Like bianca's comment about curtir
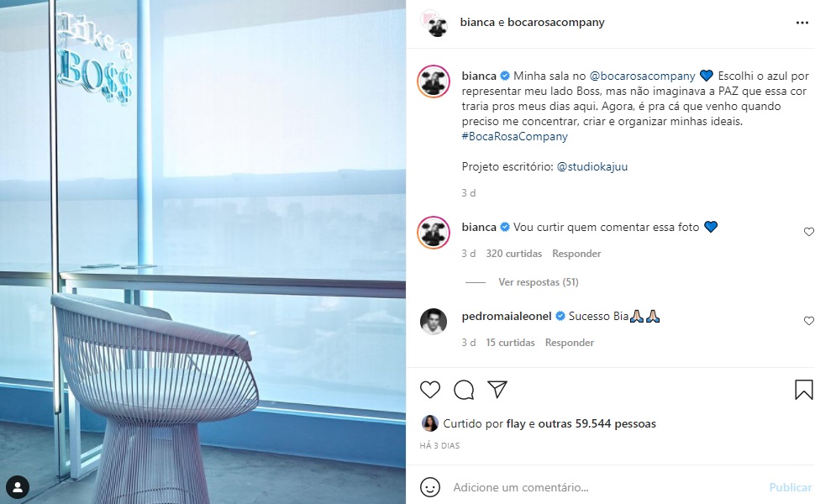The width and height of the screenshot is (815, 504). [x=809, y=232]
